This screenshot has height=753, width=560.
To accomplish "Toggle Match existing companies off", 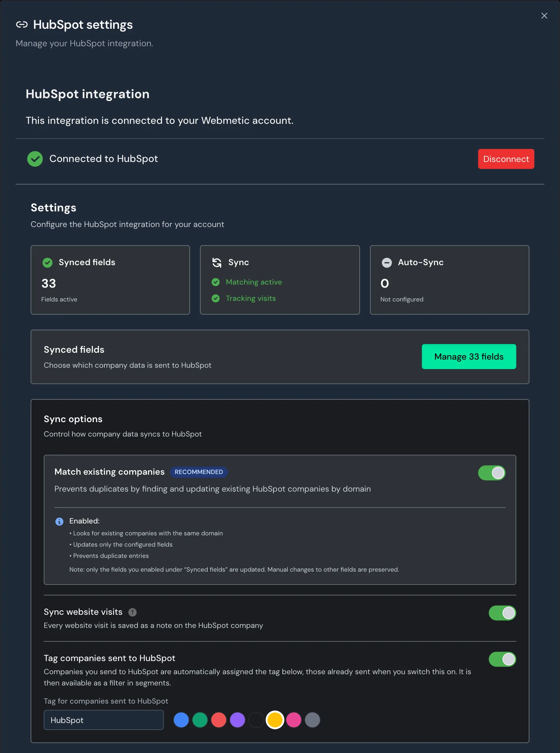I will coord(492,473).
